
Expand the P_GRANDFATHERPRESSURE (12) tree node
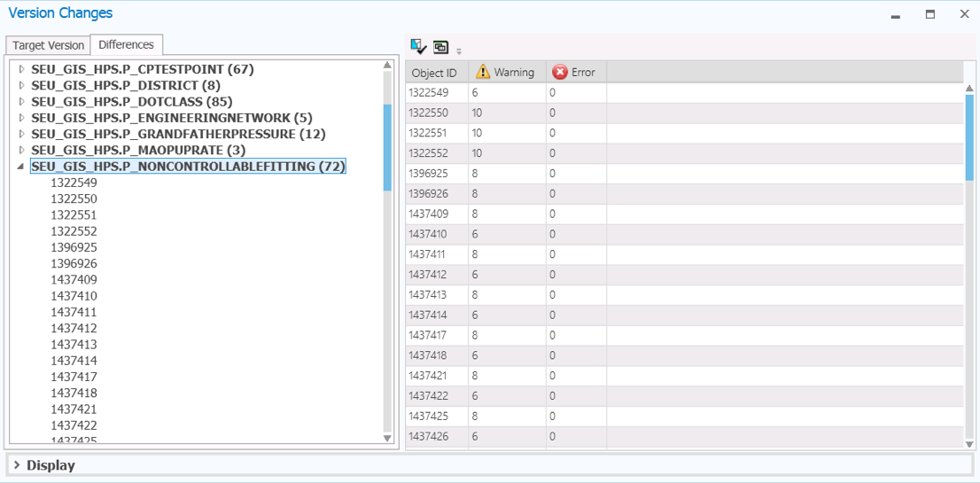pos(22,134)
